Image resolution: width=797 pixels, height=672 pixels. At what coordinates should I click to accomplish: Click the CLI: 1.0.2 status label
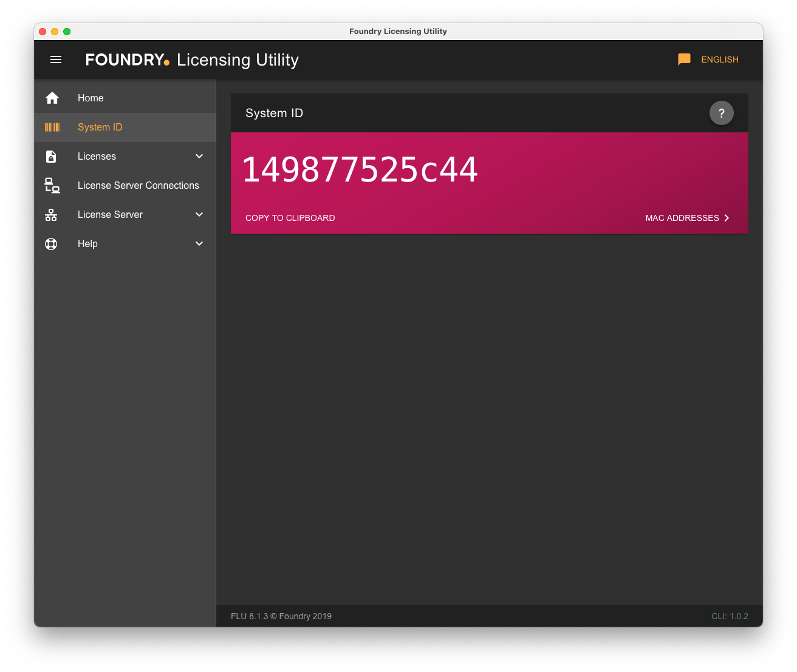pos(730,616)
